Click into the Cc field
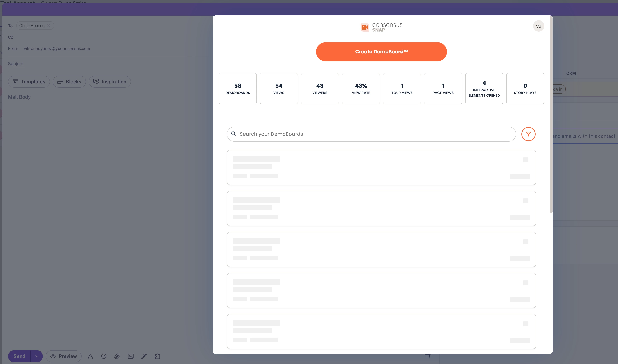618x364 pixels. (x=111, y=37)
